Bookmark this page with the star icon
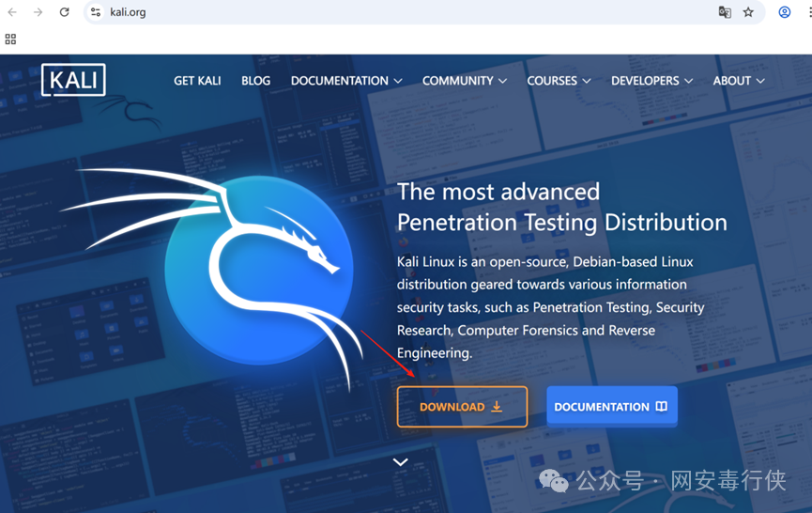This screenshot has height=513, width=812. tap(748, 12)
